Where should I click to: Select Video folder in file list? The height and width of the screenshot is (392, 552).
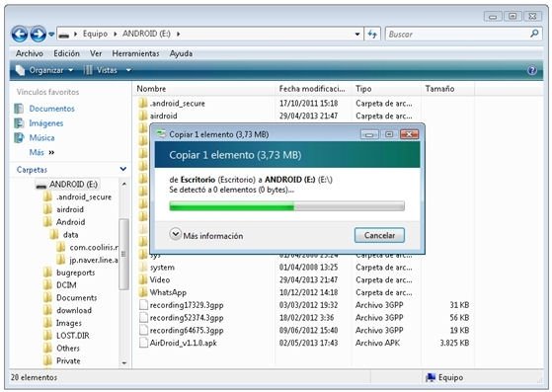click(x=159, y=280)
